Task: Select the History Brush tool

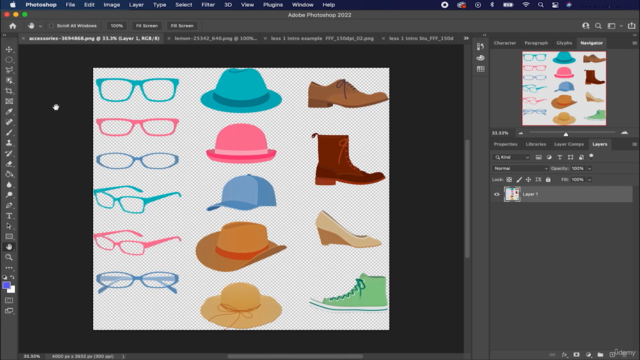Action: pos(9,153)
